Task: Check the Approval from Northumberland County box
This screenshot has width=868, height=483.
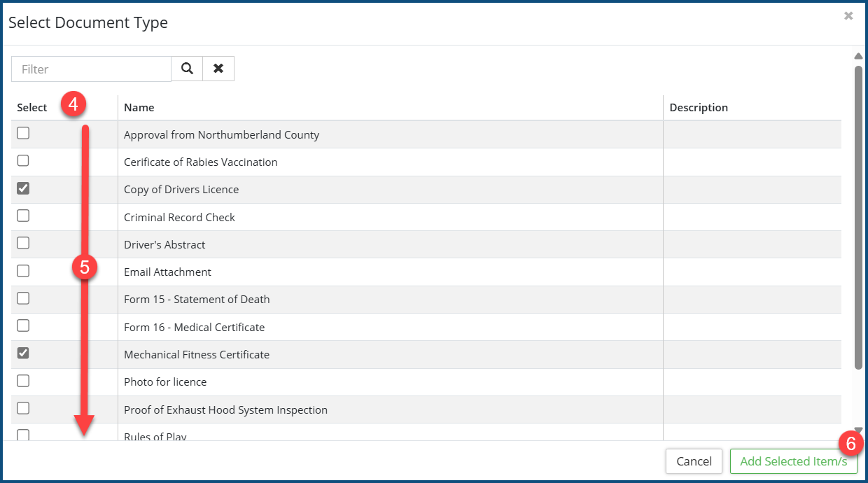Action: [23, 133]
